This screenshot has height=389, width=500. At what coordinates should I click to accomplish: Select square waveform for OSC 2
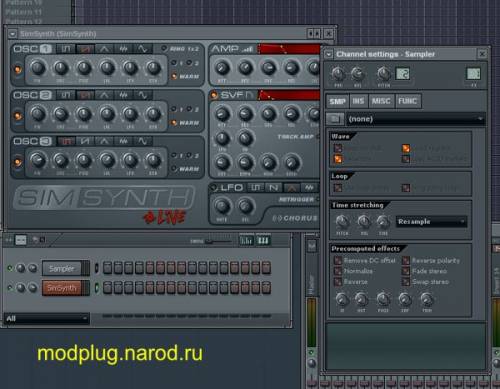[66, 95]
